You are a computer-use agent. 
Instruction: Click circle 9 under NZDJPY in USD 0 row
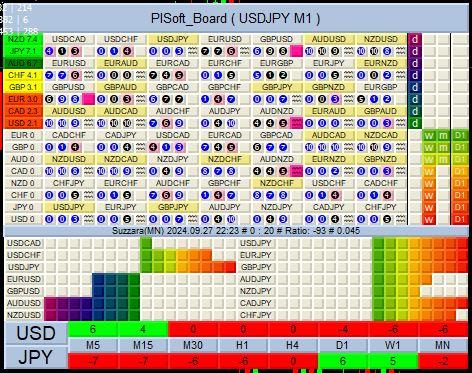click(283, 219)
